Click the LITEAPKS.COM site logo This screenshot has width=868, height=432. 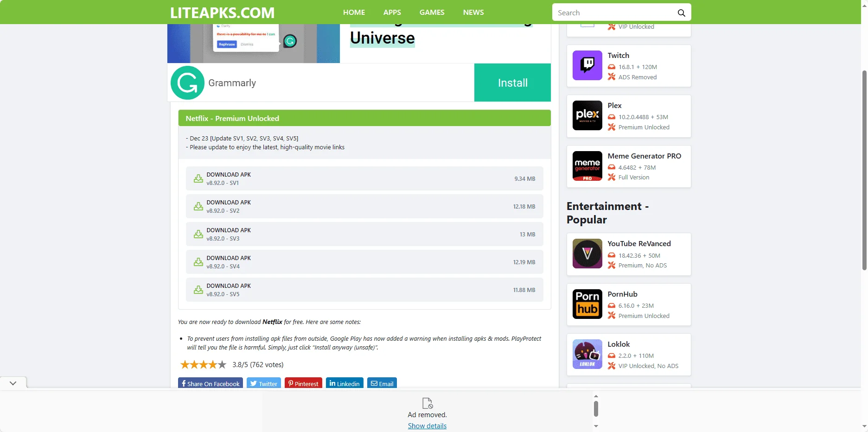tap(222, 13)
